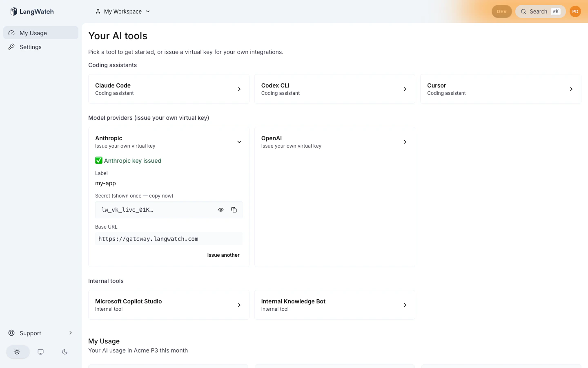Select the Claude Code title

point(113,85)
